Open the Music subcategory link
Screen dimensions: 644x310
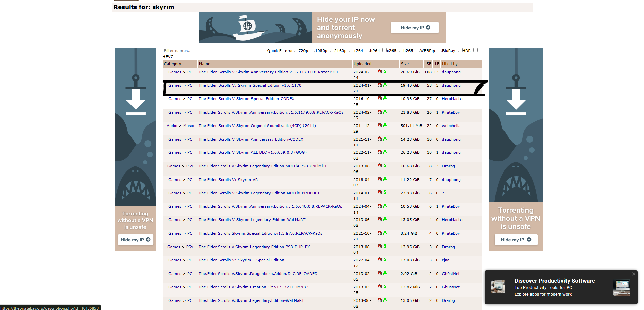coord(189,126)
